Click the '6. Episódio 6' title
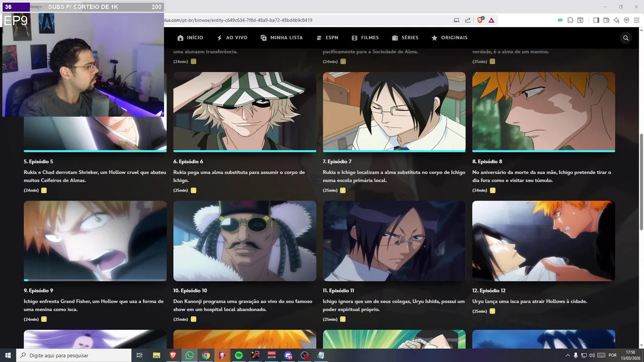The height and width of the screenshot is (362, 644). pyautogui.click(x=188, y=161)
